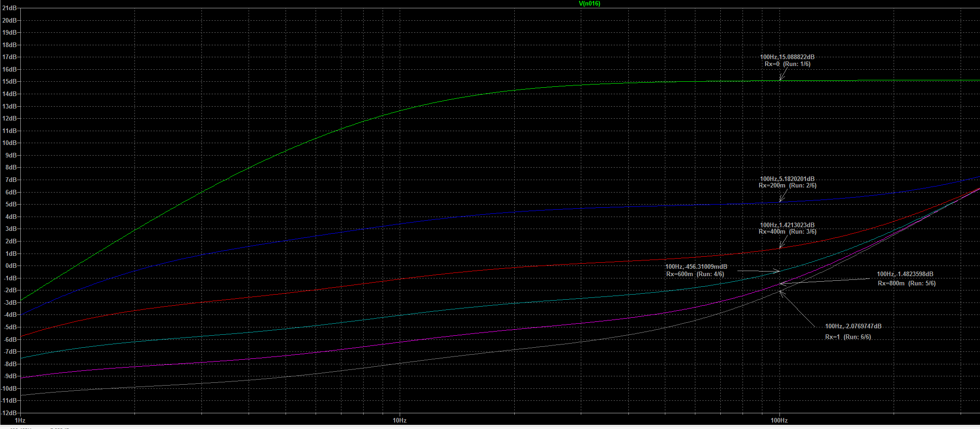This screenshot has height=429, width=980.
Task: Click the 100Hz,15.088822dB cursor label
Action: tap(787, 57)
